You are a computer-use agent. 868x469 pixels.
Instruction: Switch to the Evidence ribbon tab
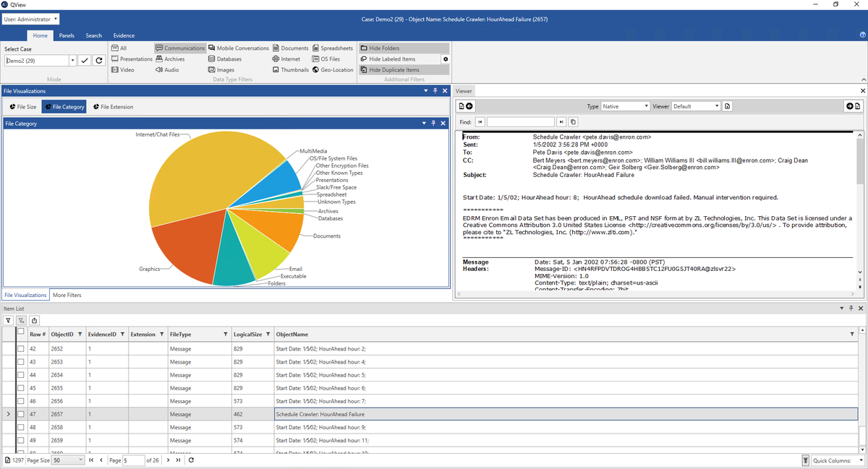pyautogui.click(x=124, y=35)
